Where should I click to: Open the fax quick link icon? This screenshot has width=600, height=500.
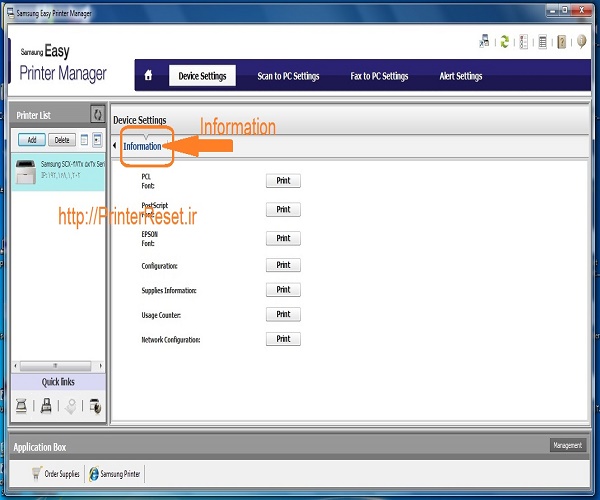pos(46,406)
